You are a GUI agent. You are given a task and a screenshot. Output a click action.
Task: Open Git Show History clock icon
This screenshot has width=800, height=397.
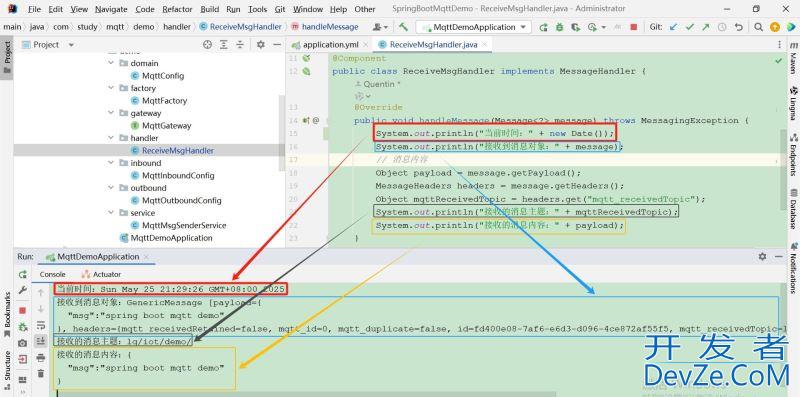[x=722, y=27]
